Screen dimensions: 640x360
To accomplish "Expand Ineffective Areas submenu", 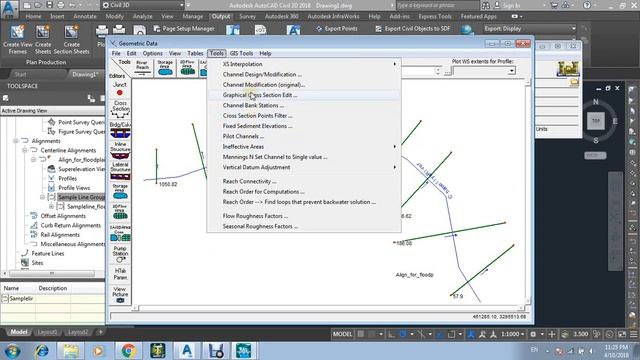I will click(x=304, y=147).
